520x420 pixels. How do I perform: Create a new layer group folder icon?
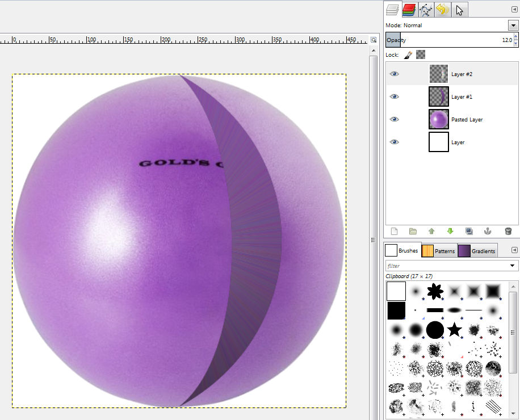tap(413, 231)
